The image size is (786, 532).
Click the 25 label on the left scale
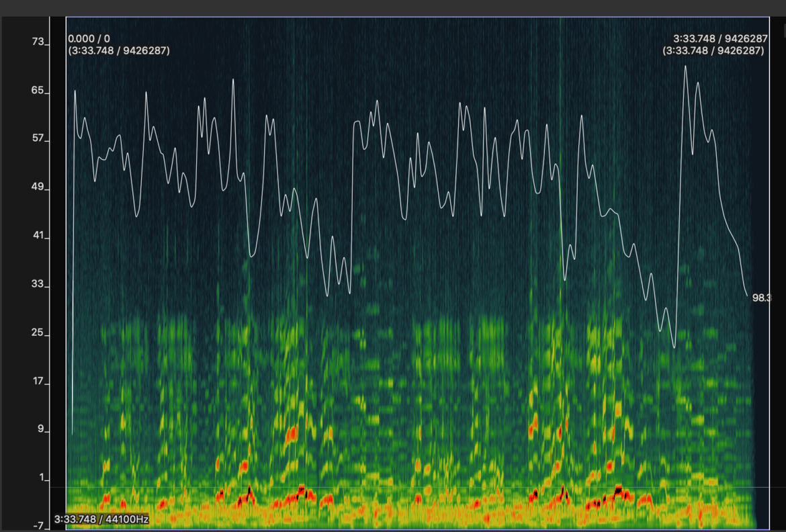(x=37, y=332)
